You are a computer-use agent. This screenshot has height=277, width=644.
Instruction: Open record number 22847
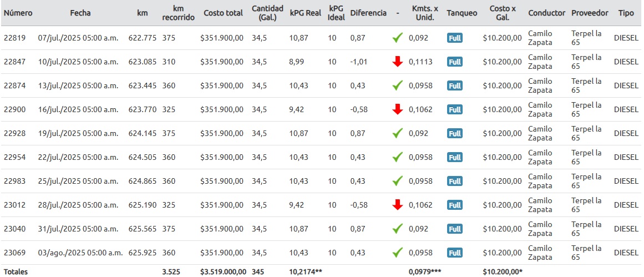[14, 62]
